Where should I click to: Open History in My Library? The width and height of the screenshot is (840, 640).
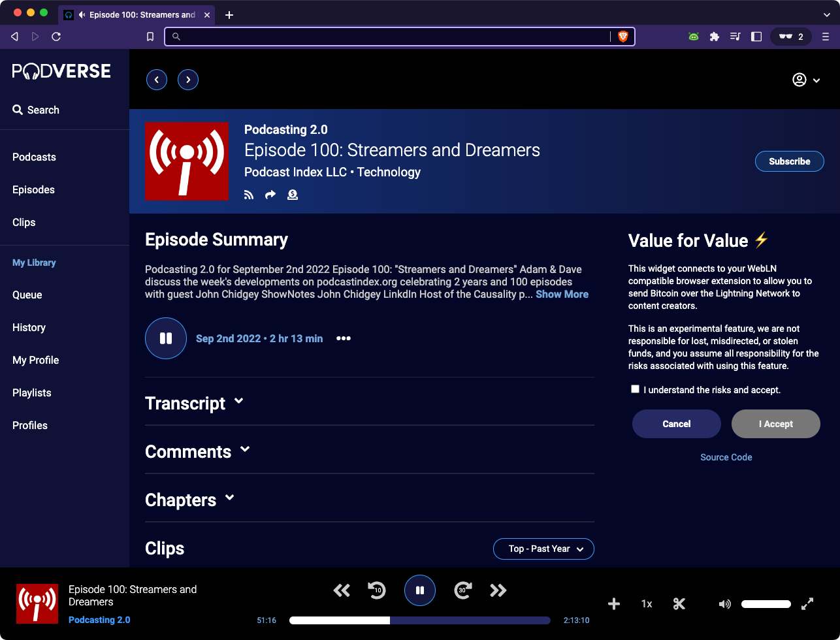[x=29, y=327]
